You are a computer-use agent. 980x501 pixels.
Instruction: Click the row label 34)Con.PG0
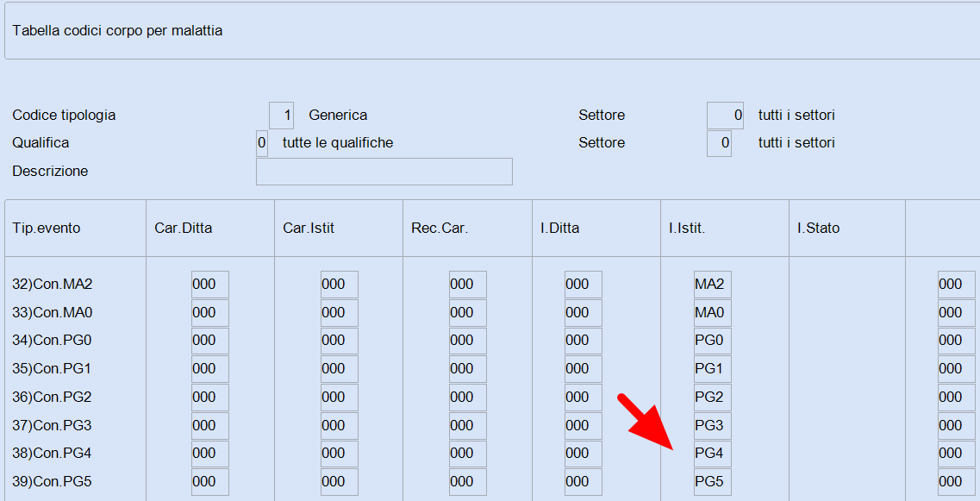click(52, 341)
